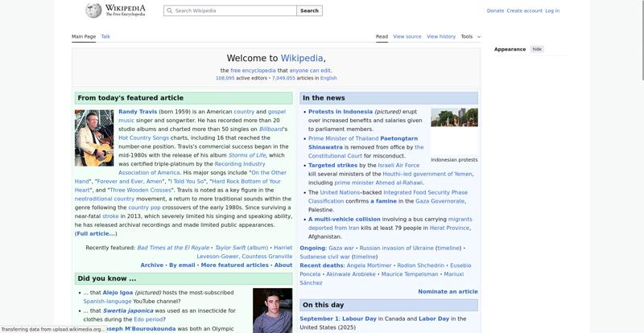Viewport: 644px width, 333px height.
Task: Open the September 1 link
Action: [x=318, y=319]
